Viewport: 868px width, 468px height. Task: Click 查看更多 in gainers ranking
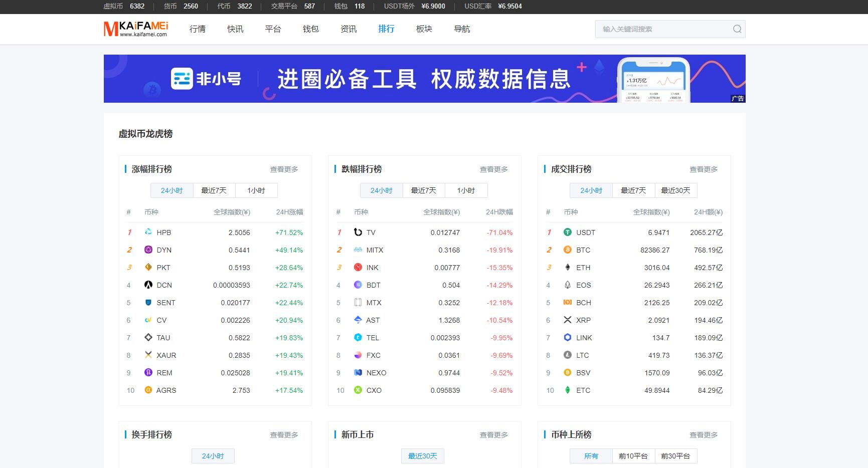coord(284,169)
